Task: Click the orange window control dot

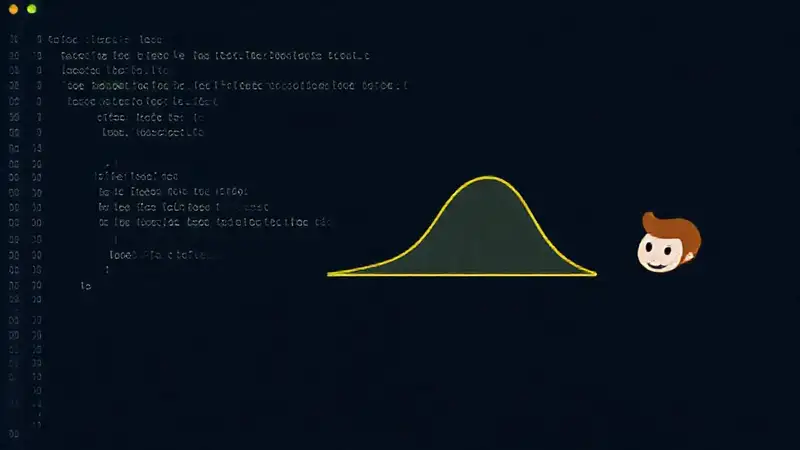Action: [x=14, y=9]
